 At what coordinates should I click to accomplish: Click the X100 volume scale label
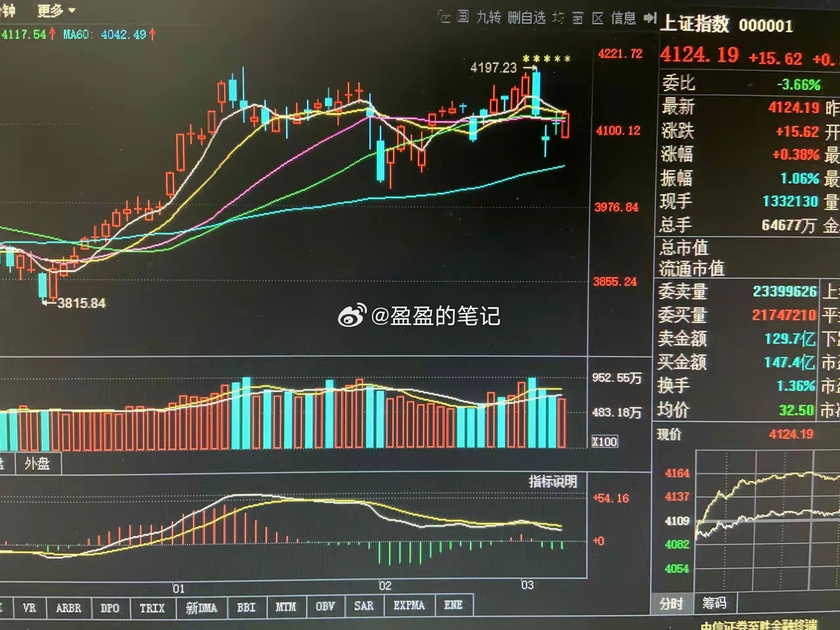[604, 441]
